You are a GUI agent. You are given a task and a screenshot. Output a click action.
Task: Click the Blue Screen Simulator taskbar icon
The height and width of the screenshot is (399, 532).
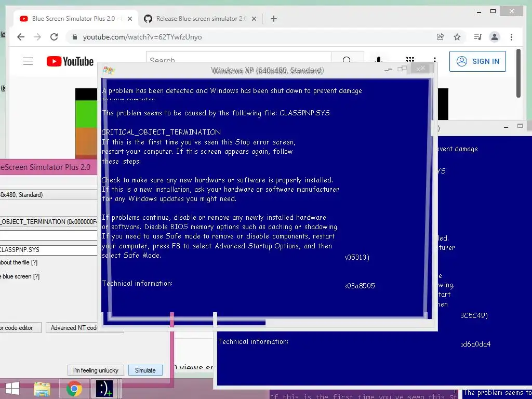104,389
